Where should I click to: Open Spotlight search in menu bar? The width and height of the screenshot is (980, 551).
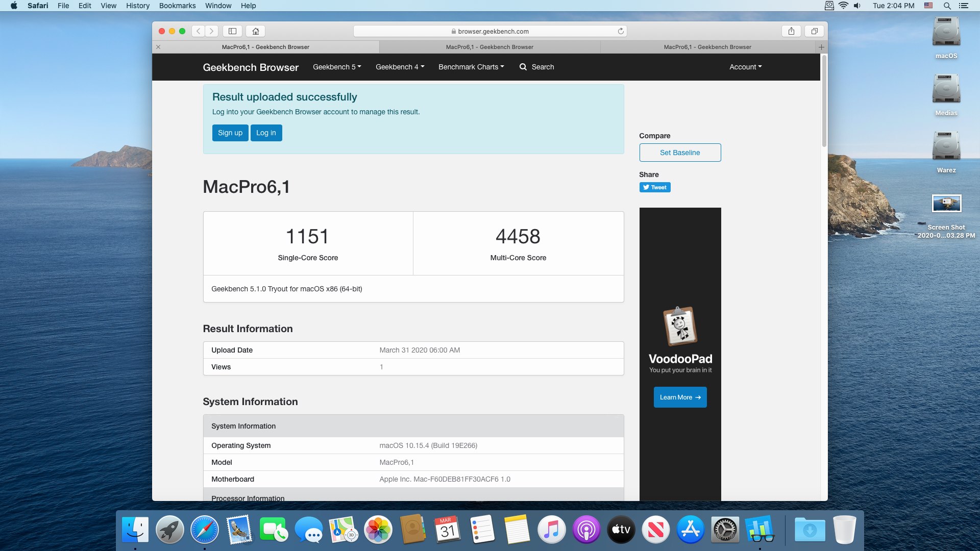[x=947, y=6]
